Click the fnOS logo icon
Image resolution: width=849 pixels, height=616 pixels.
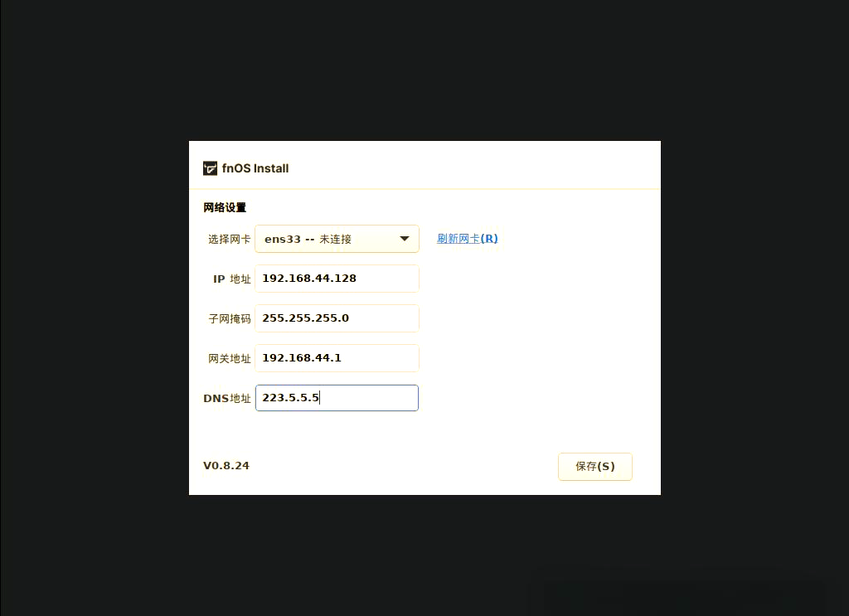pyautogui.click(x=210, y=168)
